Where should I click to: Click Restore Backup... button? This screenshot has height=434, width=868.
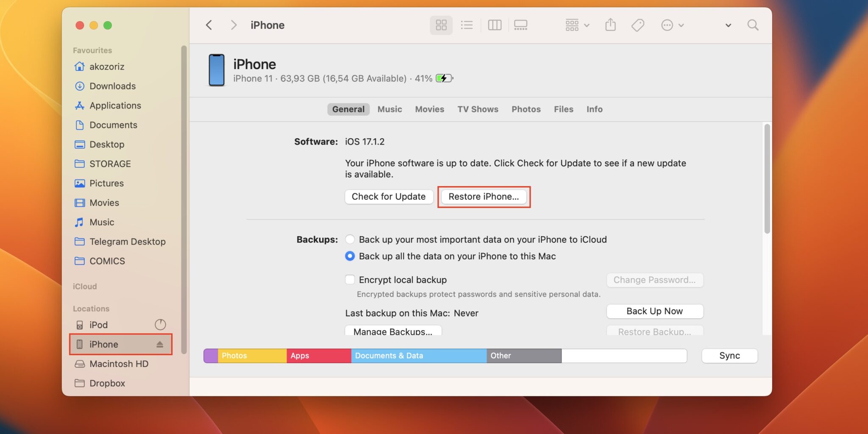tap(655, 331)
